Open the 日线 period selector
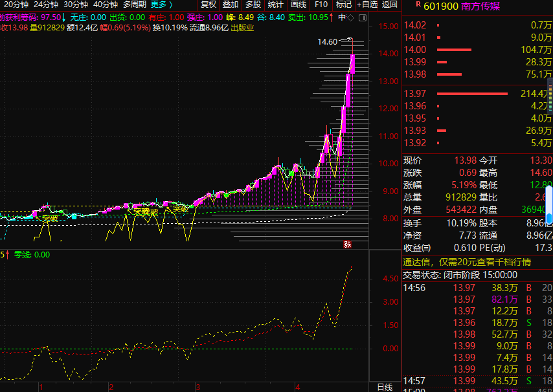The height and width of the screenshot is (392, 553). [x=385, y=387]
